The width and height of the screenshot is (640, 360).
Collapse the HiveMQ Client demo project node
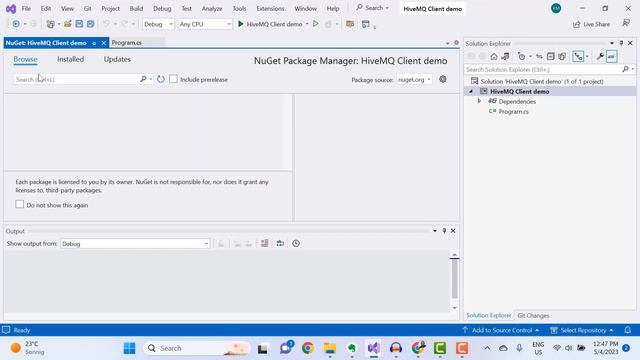(471, 91)
